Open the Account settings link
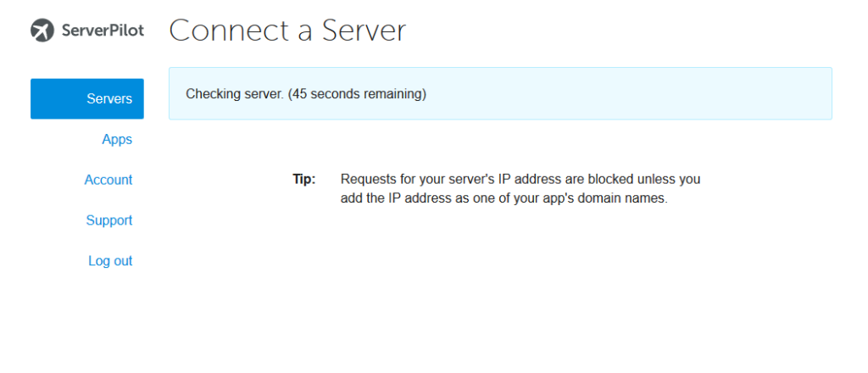This screenshot has width=868, height=373. point(108,180)
